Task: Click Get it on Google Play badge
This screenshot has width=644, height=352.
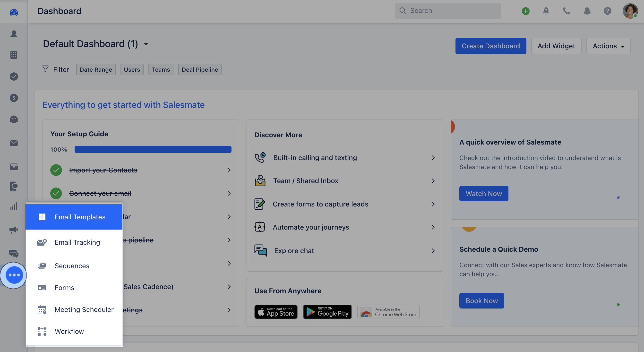Action: tap(327, 311)
